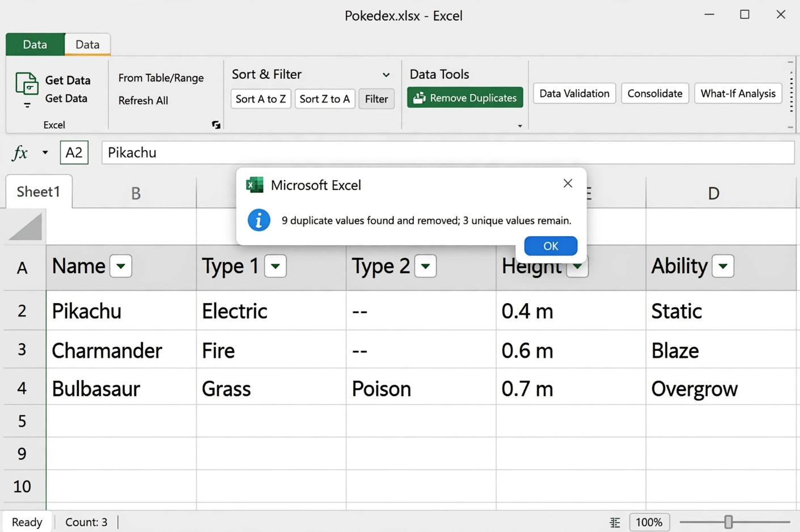
Task: Select the Electric cell
Action: [271, 310]
